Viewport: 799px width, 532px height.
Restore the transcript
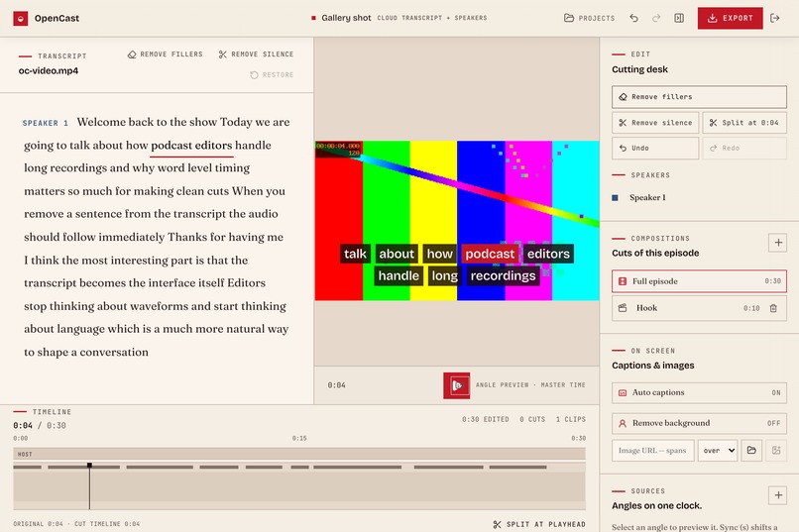pos(272,75)
